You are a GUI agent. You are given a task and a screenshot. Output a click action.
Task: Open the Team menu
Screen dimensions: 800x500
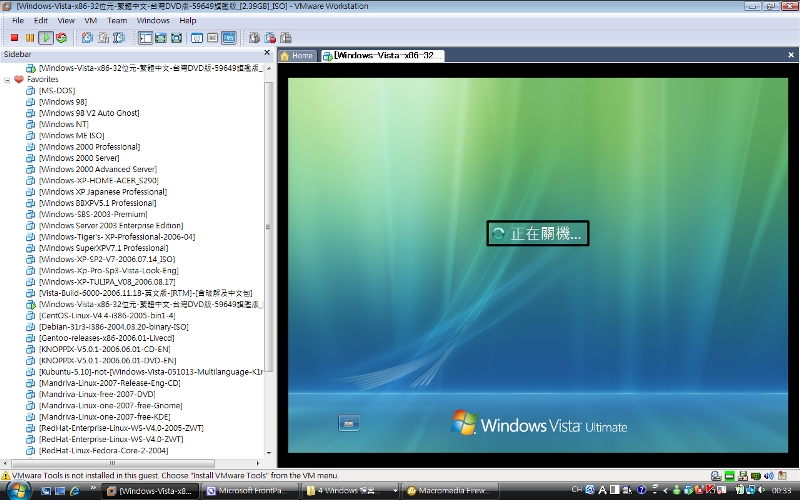117,20
